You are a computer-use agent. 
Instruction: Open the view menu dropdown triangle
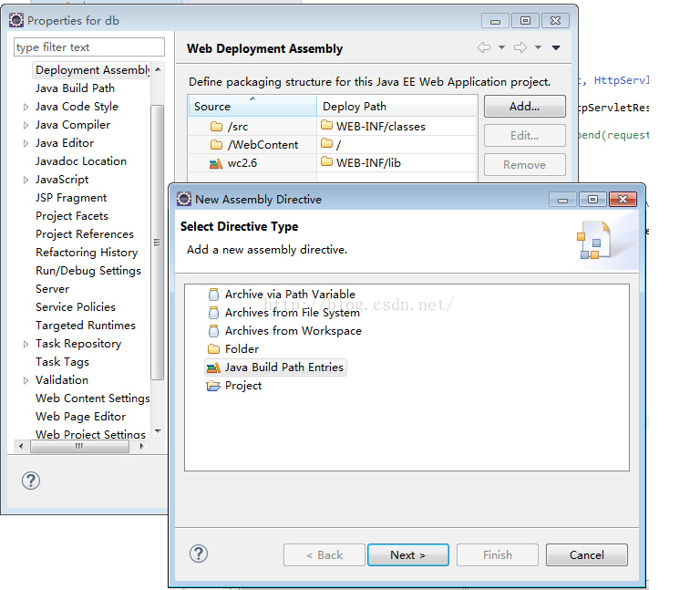(556, 47)
